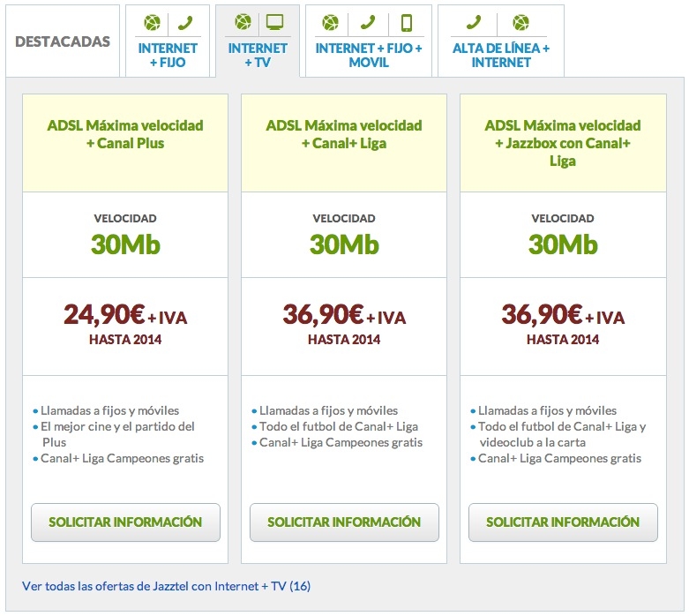
Task: Click ADSL + Jazzbox con Canal+ Liga title
Action: coord(563,143)
